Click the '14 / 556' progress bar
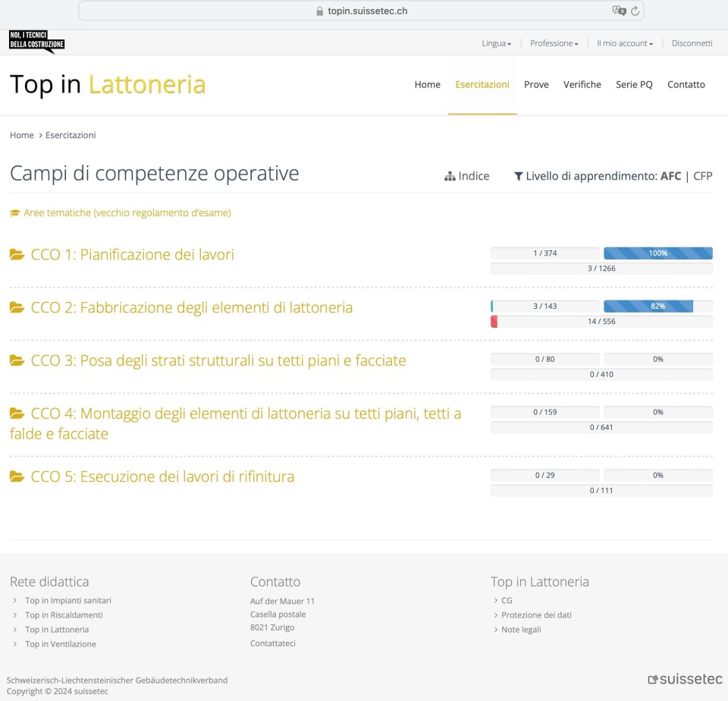Image resolution: width=728 pixels, height=701 pixels. click(601, 322)
